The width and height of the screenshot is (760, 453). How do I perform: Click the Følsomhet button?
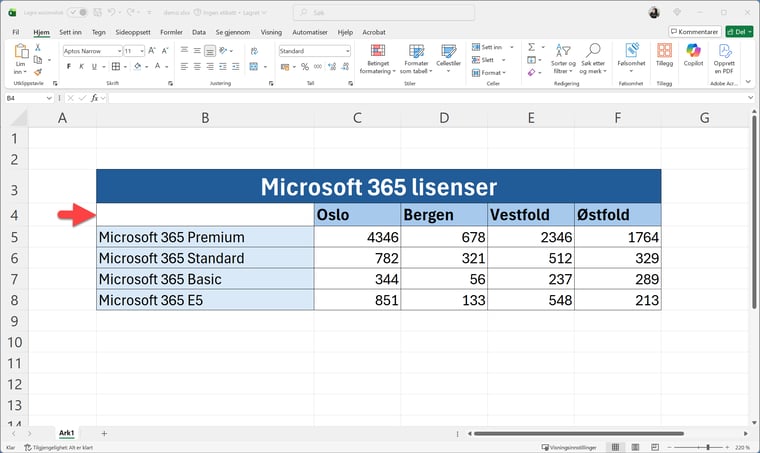[x=631, y=58]
